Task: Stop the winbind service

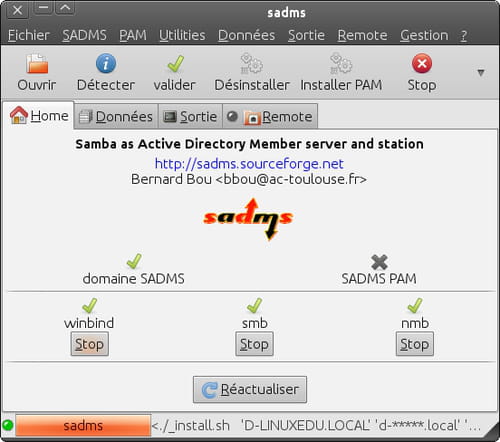Action: coord(89,344)
